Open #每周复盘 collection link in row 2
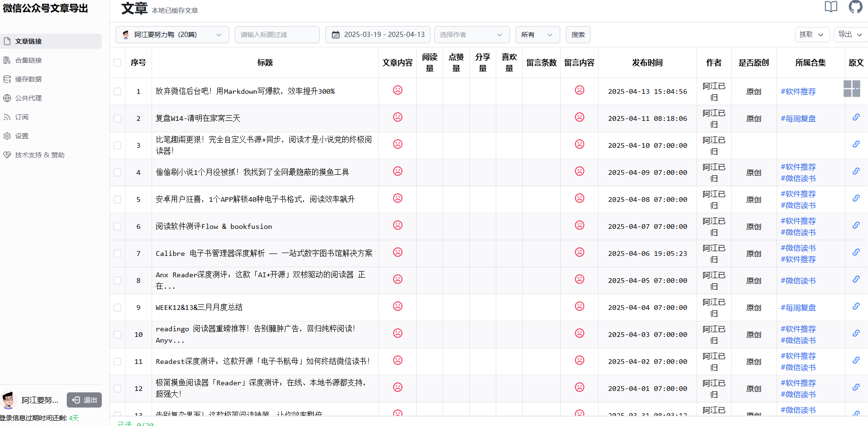 click(x=798, y=118)
